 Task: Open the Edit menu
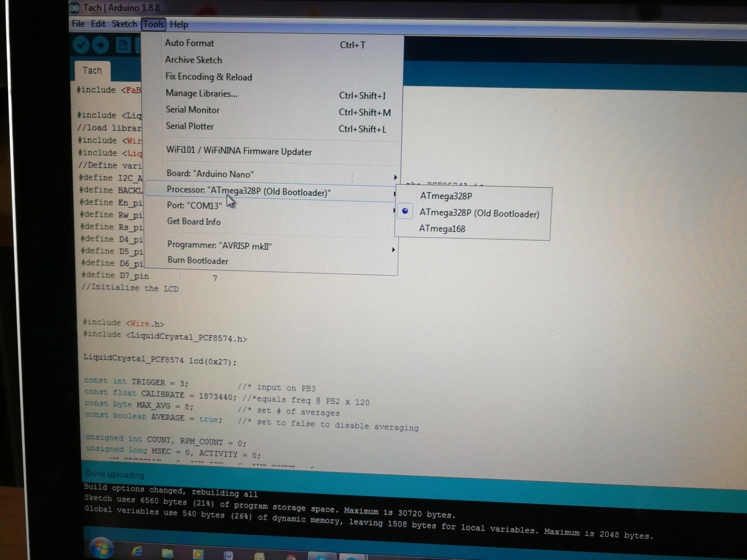[98, 24]
